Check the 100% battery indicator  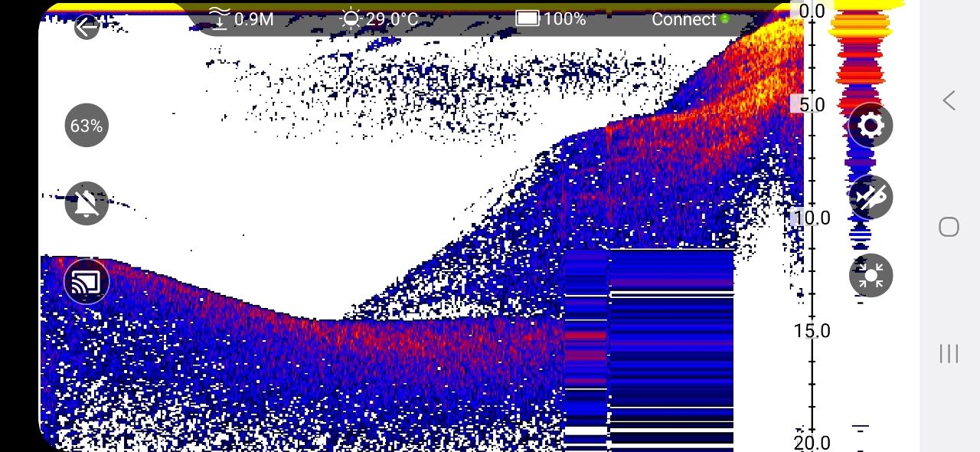(x=550, y=19)
